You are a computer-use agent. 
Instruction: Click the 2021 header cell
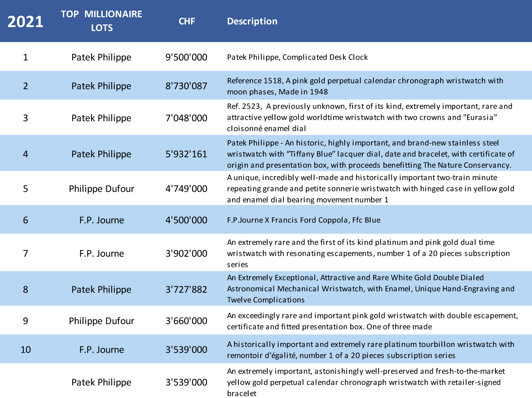click(26, 21)
